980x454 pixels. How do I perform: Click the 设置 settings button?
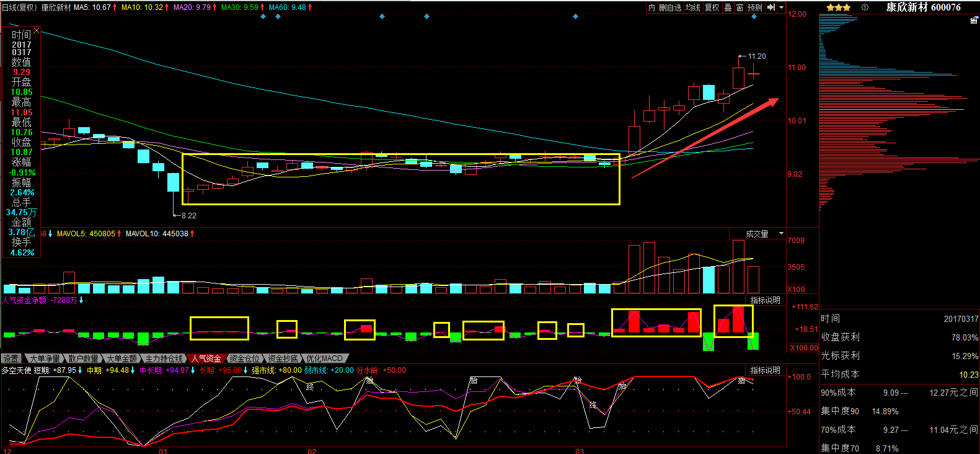click(x=11, y=358)
